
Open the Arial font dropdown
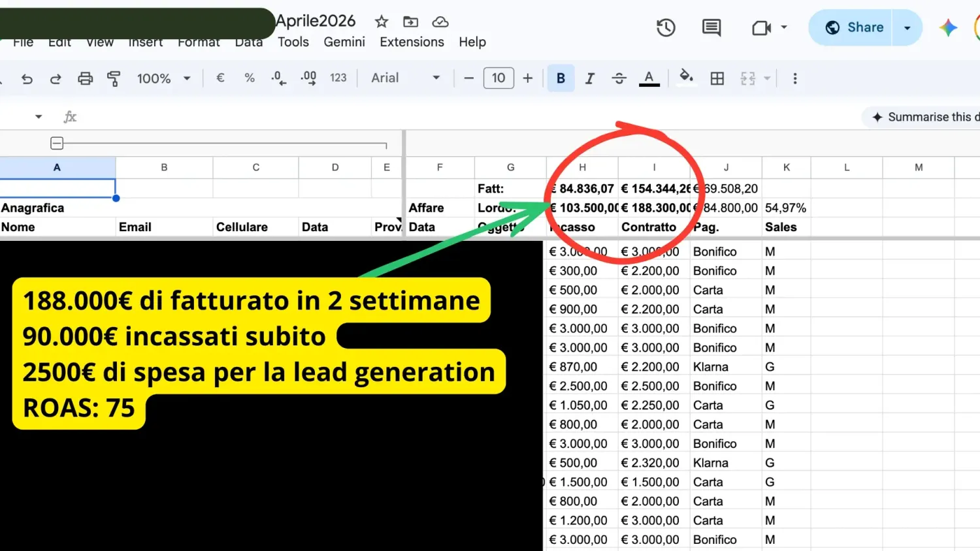tap(405, 78)
